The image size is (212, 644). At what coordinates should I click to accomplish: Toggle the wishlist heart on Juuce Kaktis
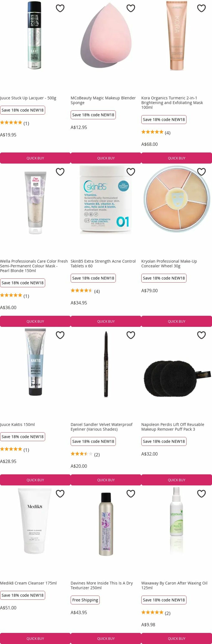[x=60, y=335]
